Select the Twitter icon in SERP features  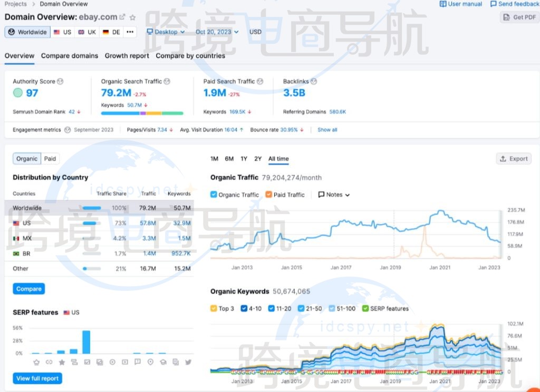pos(188,362)
